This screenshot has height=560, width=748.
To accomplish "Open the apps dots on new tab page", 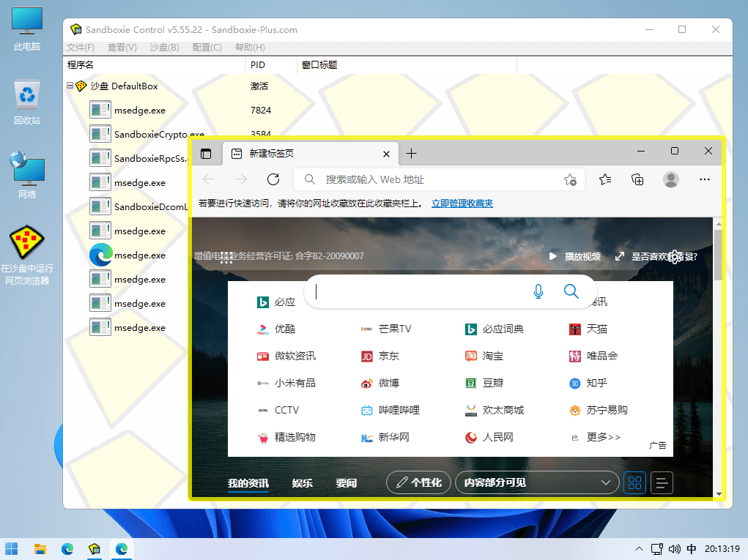I will click(226, 258).
